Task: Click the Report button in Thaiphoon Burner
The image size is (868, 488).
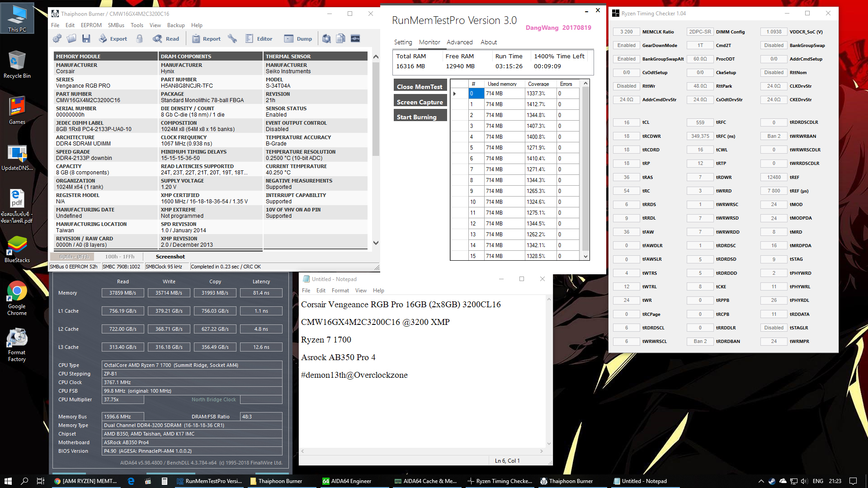Action: coord(207,39)
